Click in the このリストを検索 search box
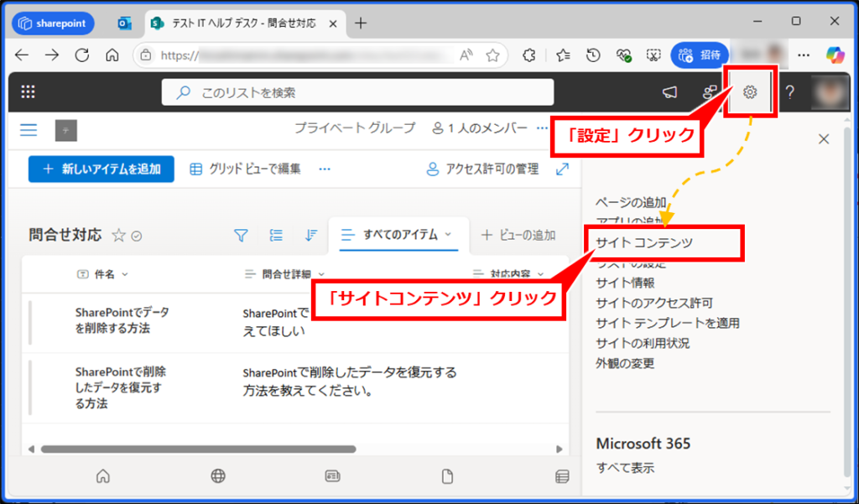 coord(357,92)
